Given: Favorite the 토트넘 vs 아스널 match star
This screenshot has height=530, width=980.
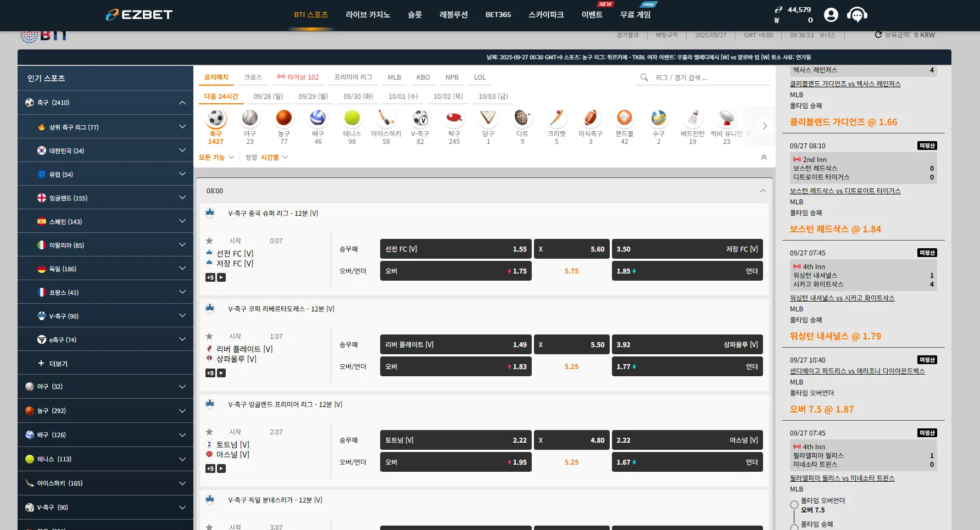Looking at the screenshot, I should tap(209, 432).
